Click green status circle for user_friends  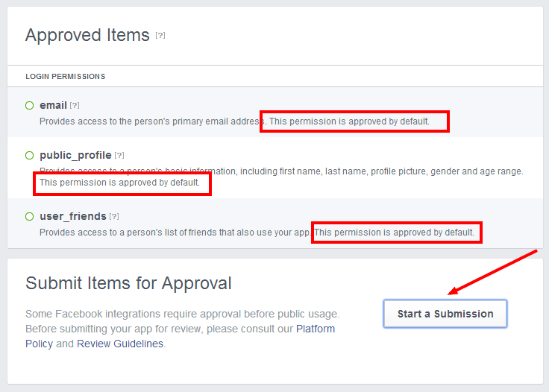pyautogui.click(x=30, y=216)
